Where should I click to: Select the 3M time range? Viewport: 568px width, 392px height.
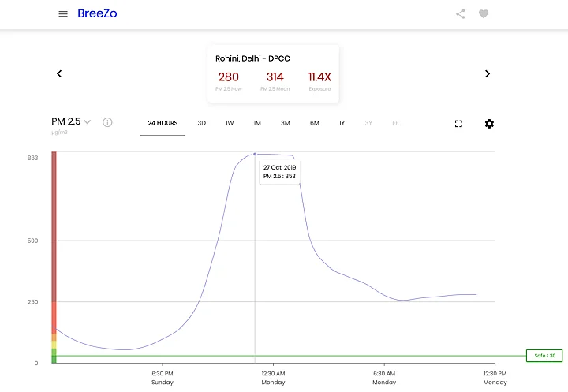(x=286, y=123)
